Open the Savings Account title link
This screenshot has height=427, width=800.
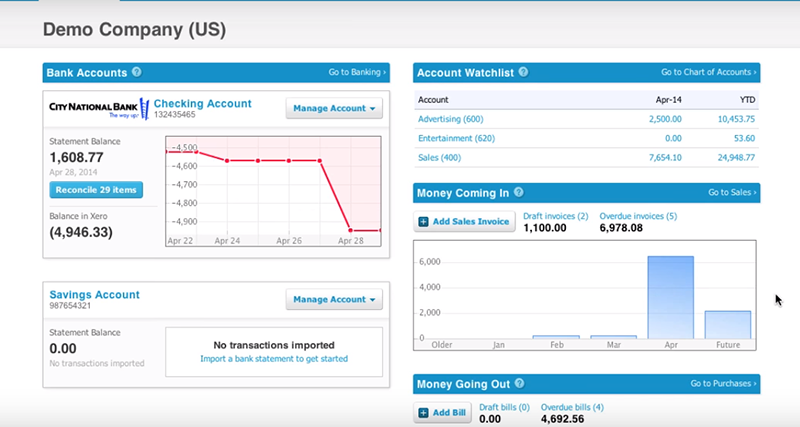tap(95, 294)
